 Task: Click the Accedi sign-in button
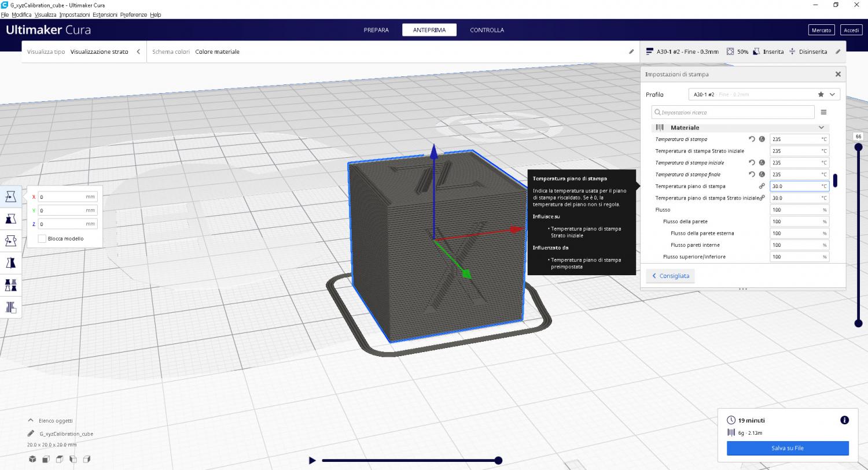tap(851, 30)
